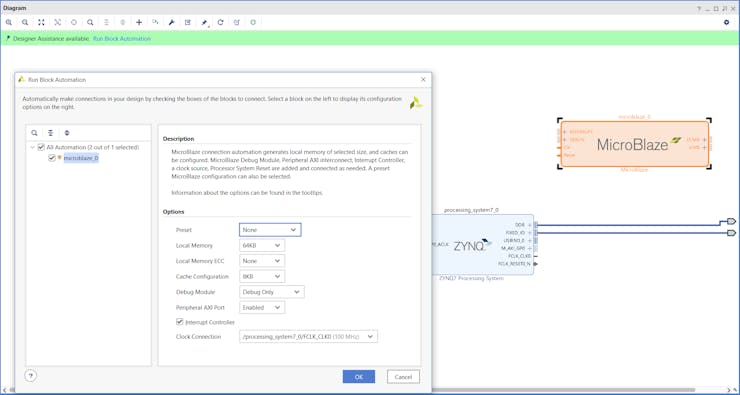The width and height of the screenshot is (740, 395).
Task: Click the Regenerate Layout refresh icon
Action: (x=220, y=22)
